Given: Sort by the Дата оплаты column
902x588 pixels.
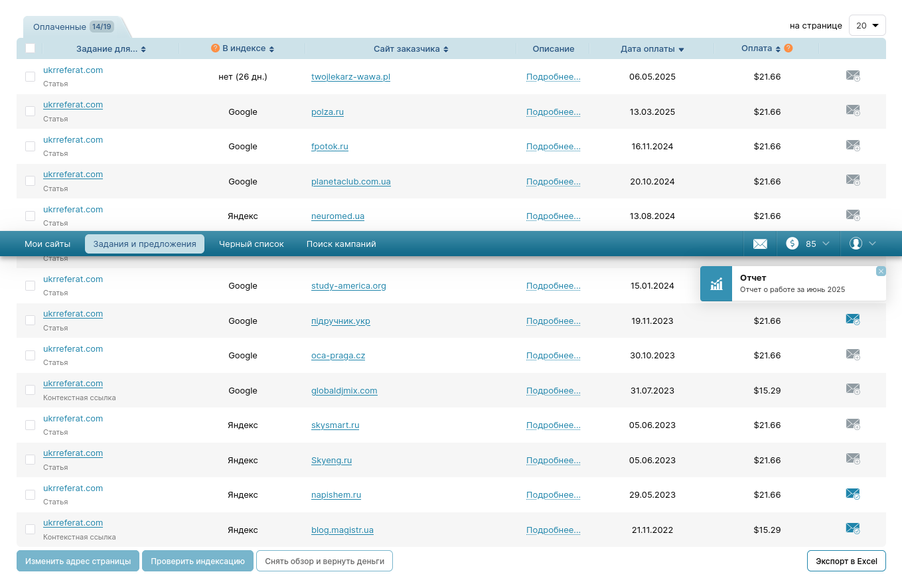Looking at the screenshot, I should click(652, 49).
